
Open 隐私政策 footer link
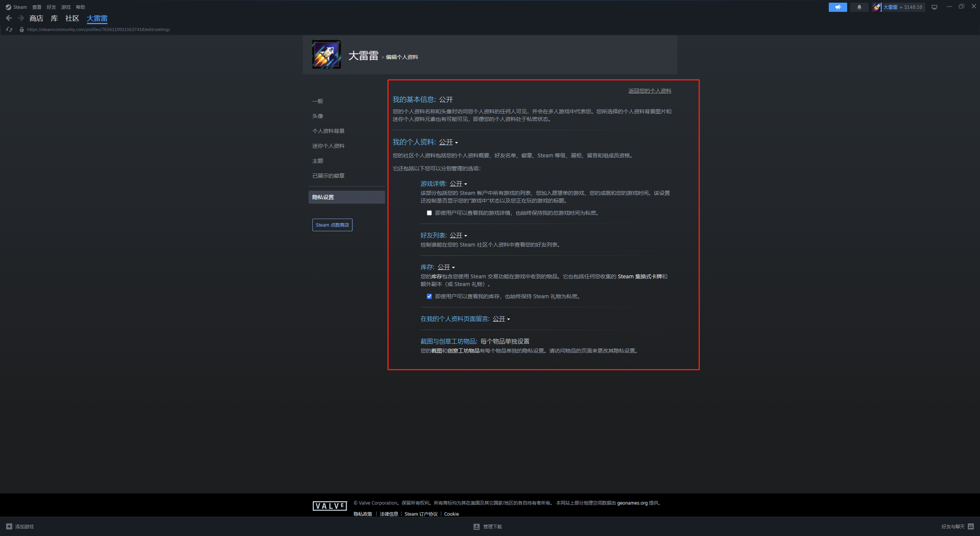pyautogui.click(x=363, y=514)
